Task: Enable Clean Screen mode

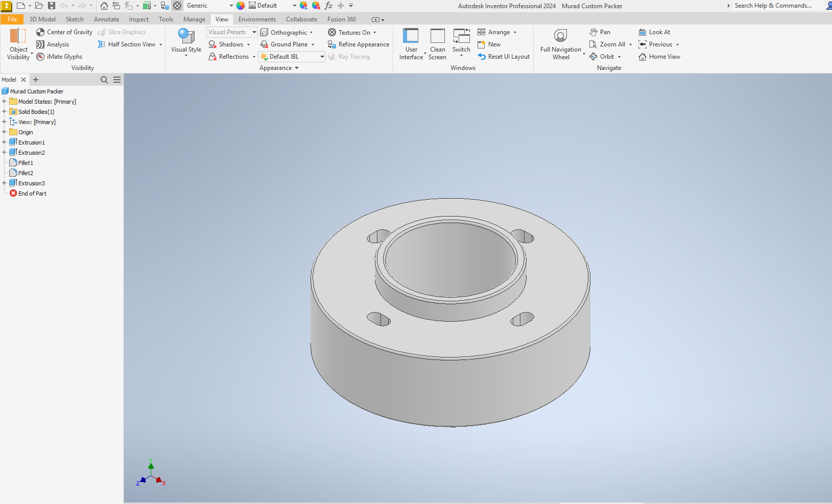Action: [437, 44]
